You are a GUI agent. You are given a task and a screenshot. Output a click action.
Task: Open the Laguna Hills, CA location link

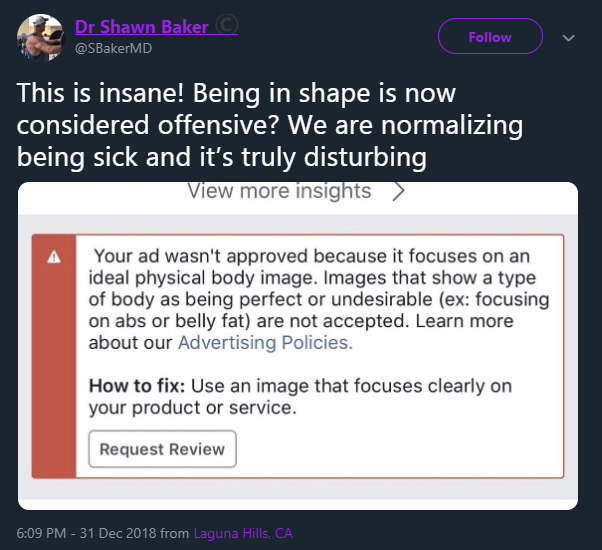click(x=243, y=533)
